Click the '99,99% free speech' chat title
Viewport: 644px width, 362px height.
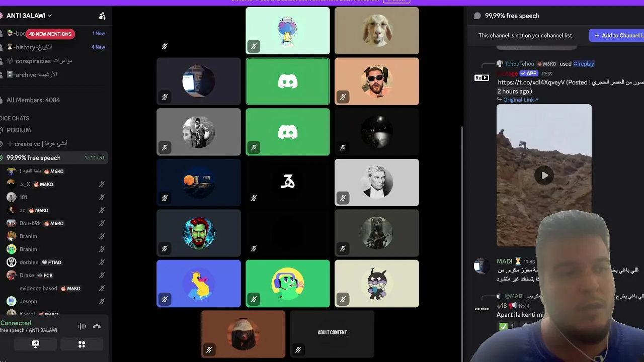pyautogui.click(x=512, y=16)
